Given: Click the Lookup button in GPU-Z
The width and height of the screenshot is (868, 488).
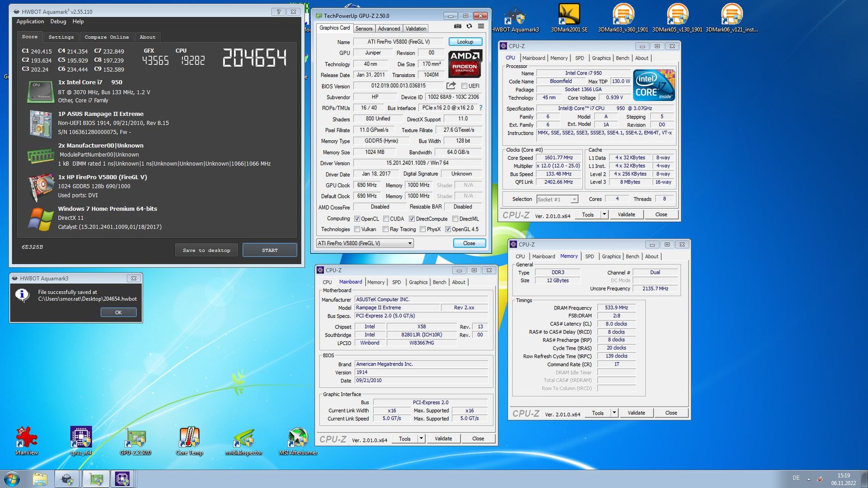Looking at the screenshot, I should 465,42.
